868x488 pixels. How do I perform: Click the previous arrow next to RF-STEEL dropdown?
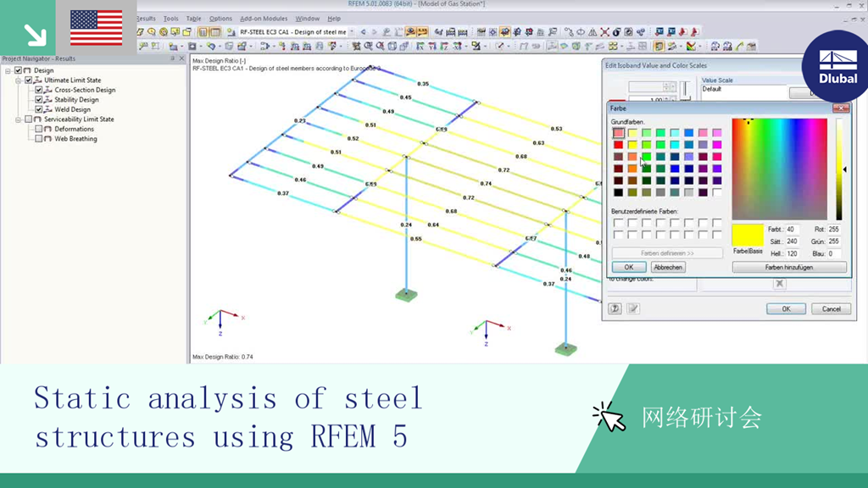[x=363, y=32]
